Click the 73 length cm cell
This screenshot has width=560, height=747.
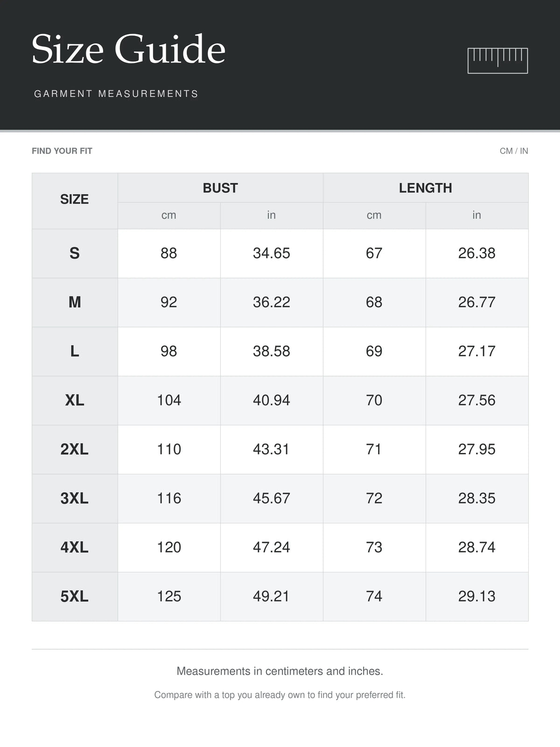point(374,548)
